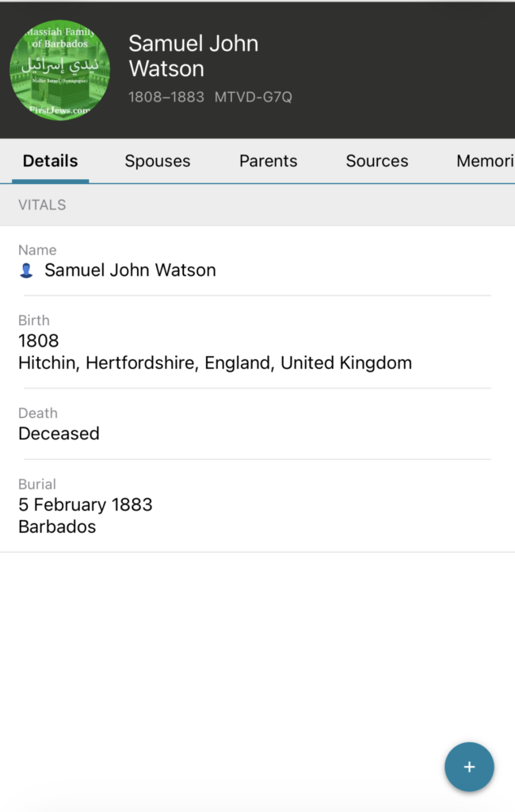Select the burial date 5 February 1883
Screen dimensions: 515x812
coord(85,504)
